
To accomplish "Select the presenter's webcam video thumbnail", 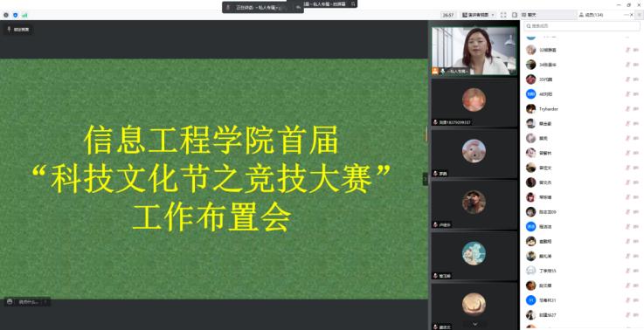I will click(x=474, y=51).
